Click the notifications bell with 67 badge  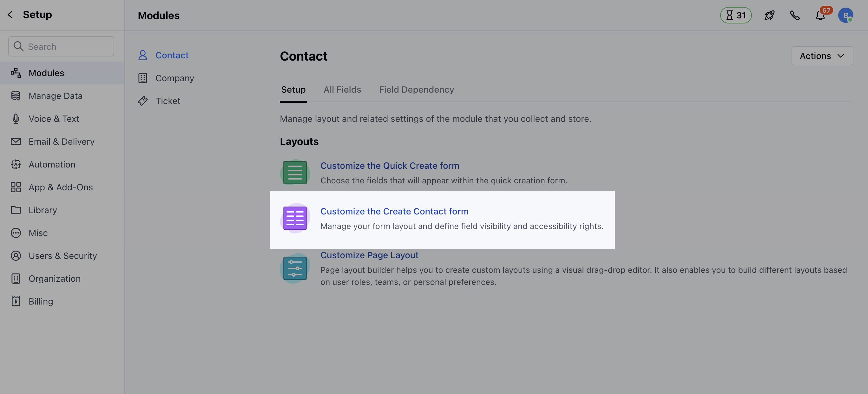coord(819,15)
